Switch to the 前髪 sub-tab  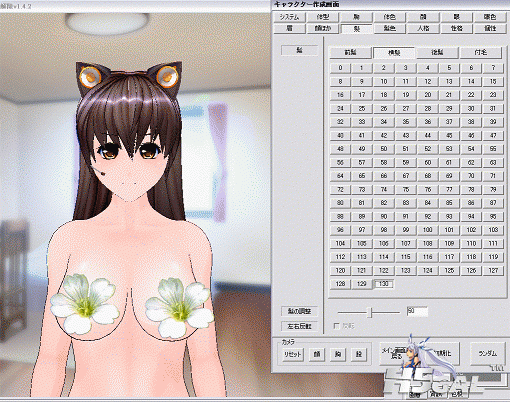(x=350, y=52)
